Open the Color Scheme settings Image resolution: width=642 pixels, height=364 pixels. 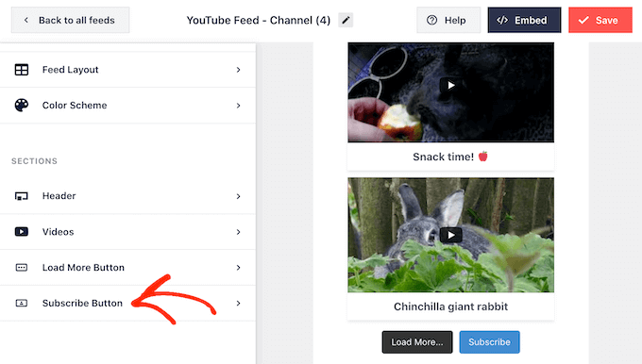127,105
